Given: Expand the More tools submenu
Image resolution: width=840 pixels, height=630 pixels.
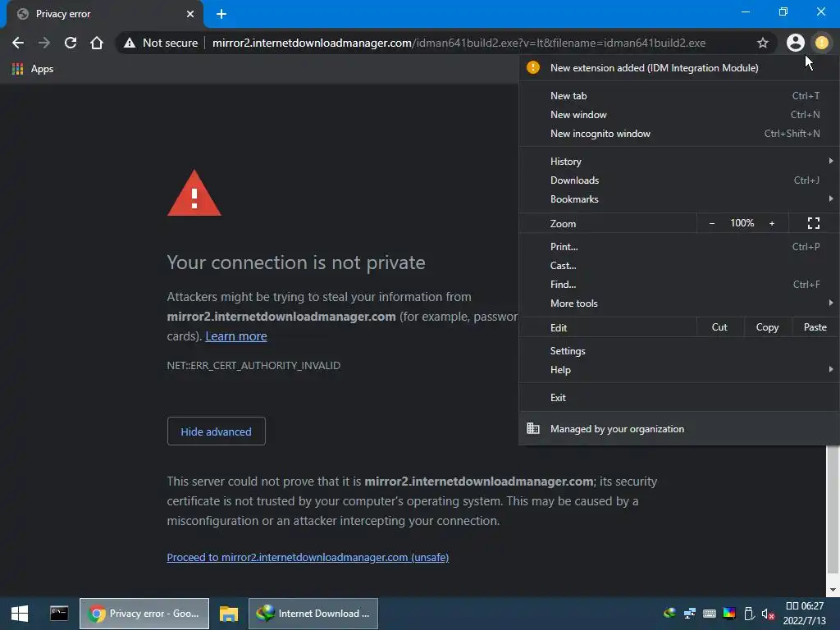Looking at the screenshot, I should (x=679, y=304).
